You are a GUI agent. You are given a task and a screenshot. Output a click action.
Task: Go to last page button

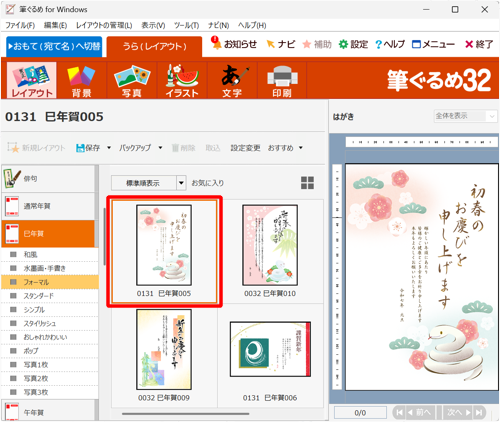(x=479, y=412)
